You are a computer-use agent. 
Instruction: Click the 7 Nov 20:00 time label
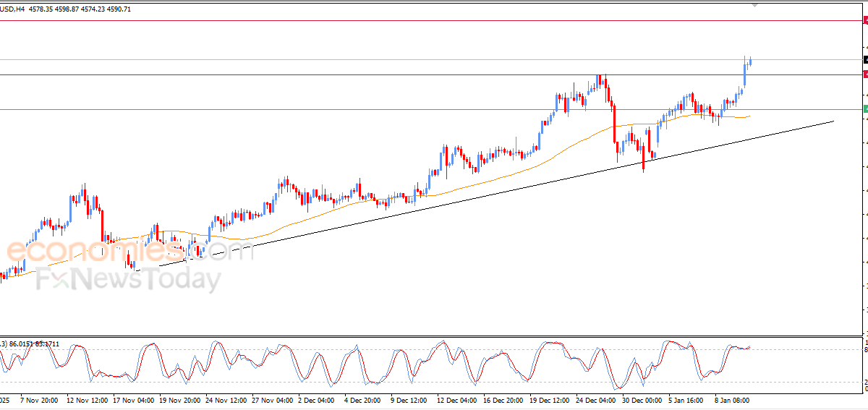[41, 399]
